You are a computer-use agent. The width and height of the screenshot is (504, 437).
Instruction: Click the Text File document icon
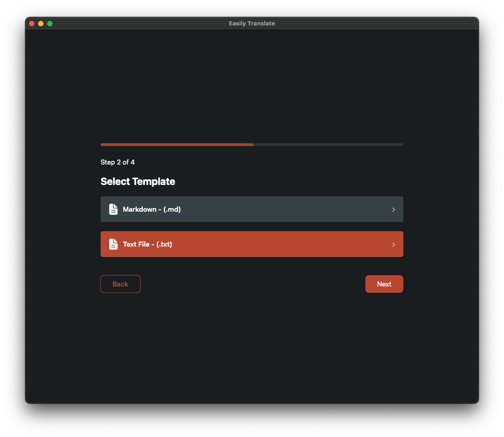[x=113, y=244]
